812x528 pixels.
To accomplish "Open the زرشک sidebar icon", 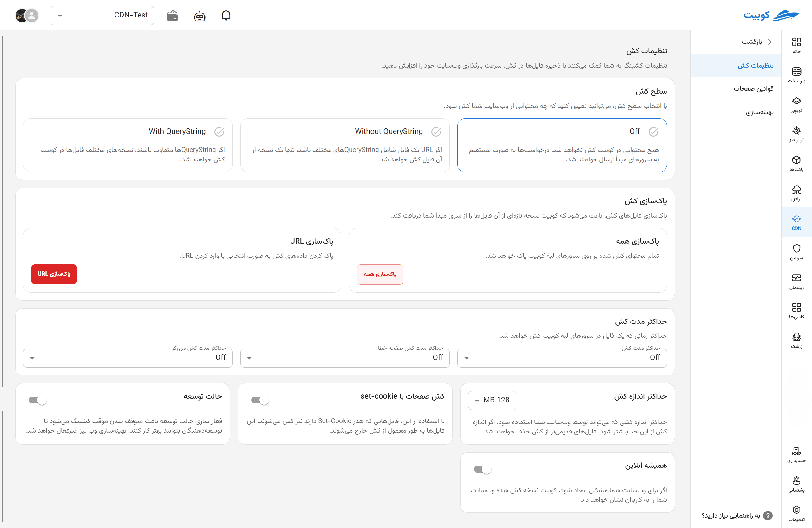I will pyautogui.click(x=796, y=340).
